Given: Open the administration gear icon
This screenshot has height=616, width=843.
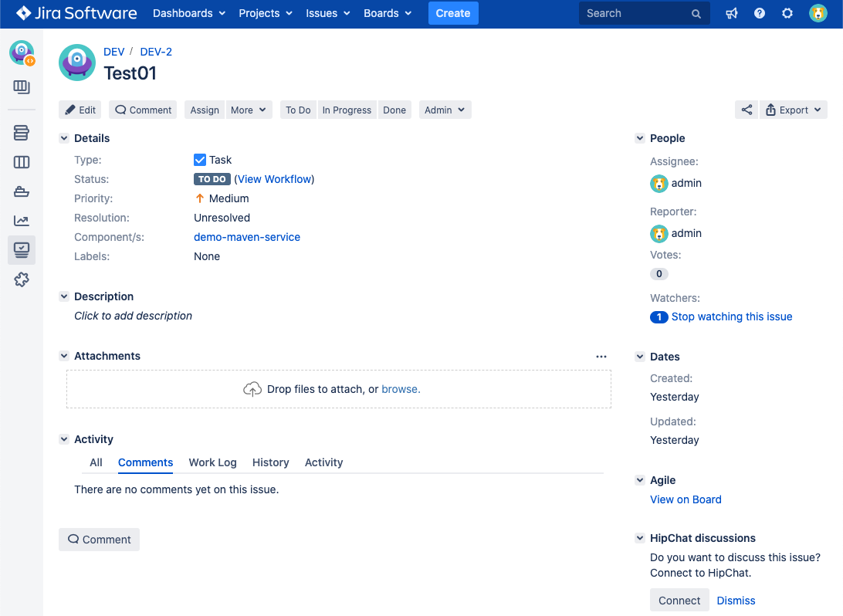Looking at the screenshot, I should pos(787,13).
